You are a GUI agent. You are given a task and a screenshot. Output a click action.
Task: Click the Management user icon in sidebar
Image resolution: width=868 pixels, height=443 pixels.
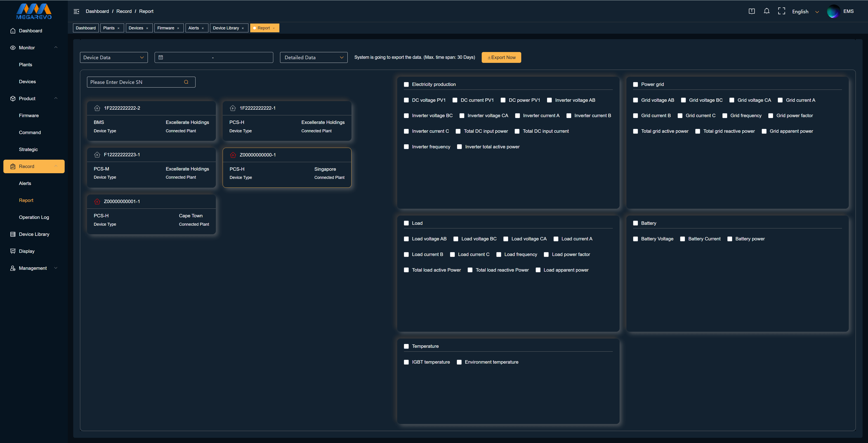[x=13, y=268]
